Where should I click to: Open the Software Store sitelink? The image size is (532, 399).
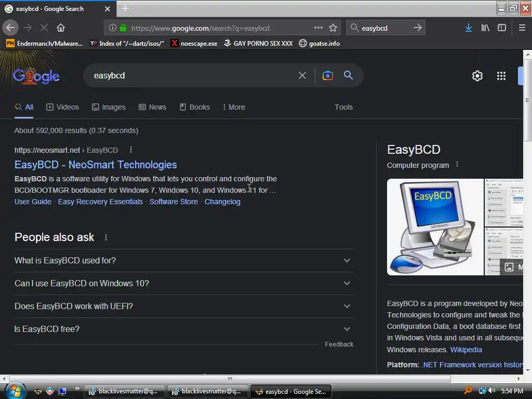(x=174, y=202)
